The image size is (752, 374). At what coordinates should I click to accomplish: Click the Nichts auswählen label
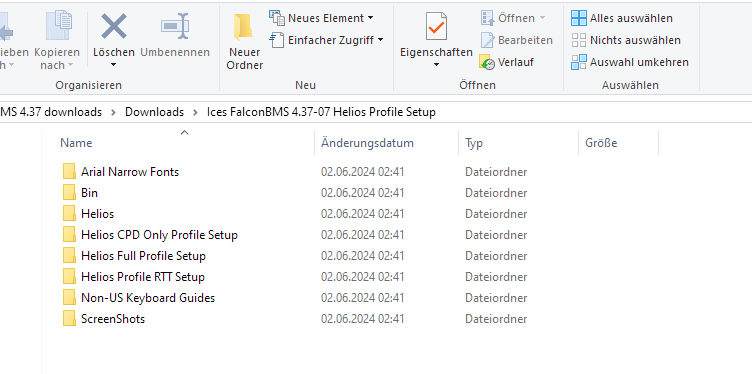635,40
